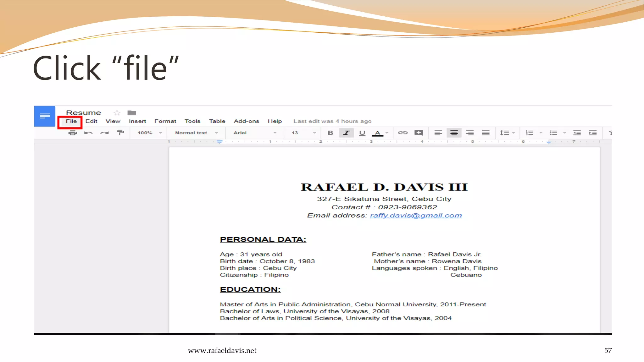Click the Last edit was 4 hours ago link
Viewport: 644px width, 362px height.
332,121
